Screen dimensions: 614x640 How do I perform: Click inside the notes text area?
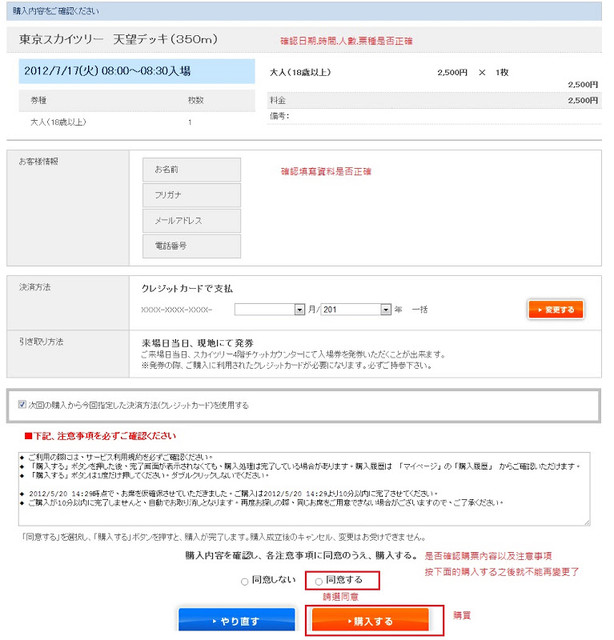pos(304,489)
